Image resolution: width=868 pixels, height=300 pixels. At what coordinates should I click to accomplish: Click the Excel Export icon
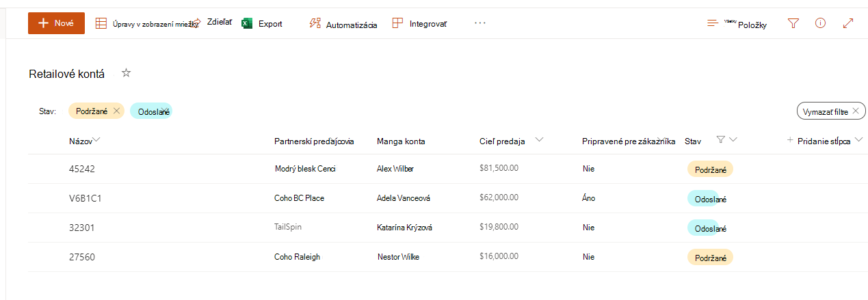pyautogui.click(x=248, y=23)
